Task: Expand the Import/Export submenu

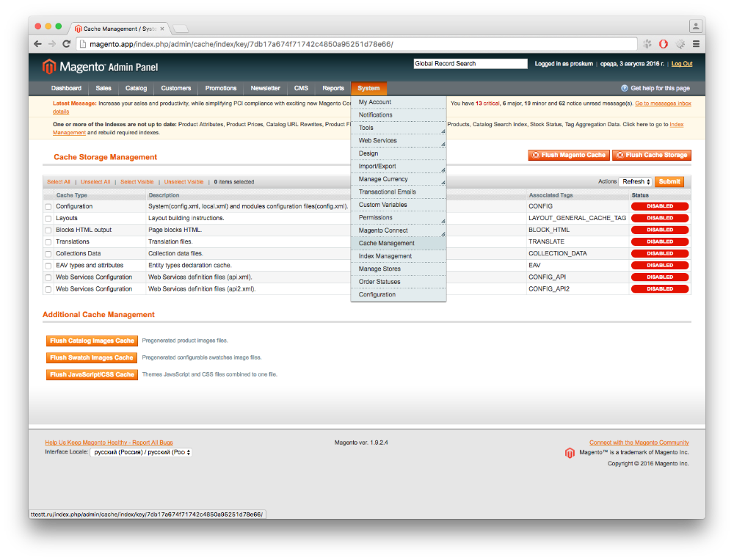Action: coord(399,166)
